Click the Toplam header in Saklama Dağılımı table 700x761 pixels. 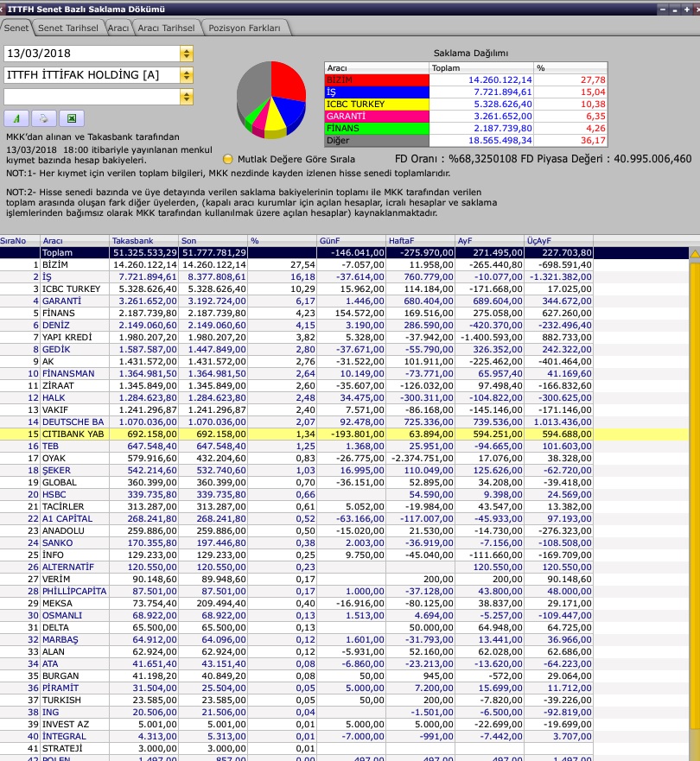pyautogui.click(x=481, y=68)
